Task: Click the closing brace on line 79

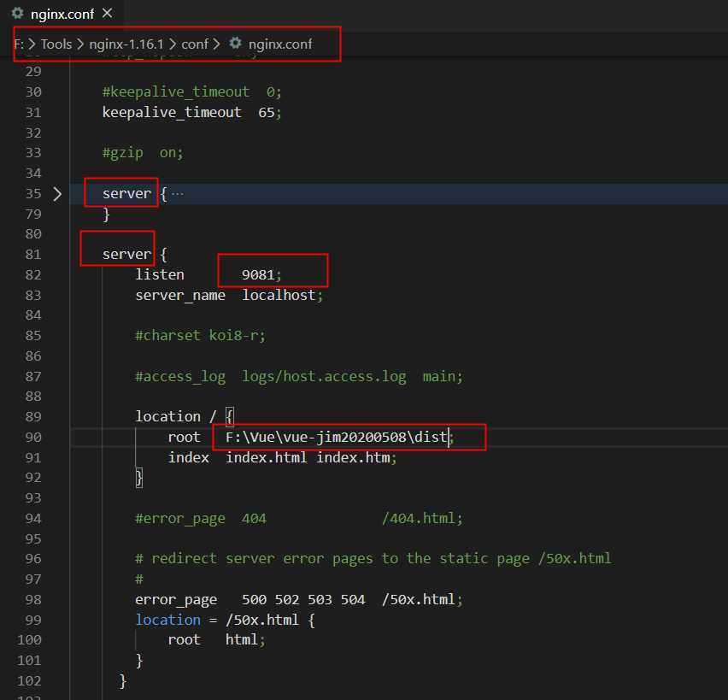Action: click(106, 215)
